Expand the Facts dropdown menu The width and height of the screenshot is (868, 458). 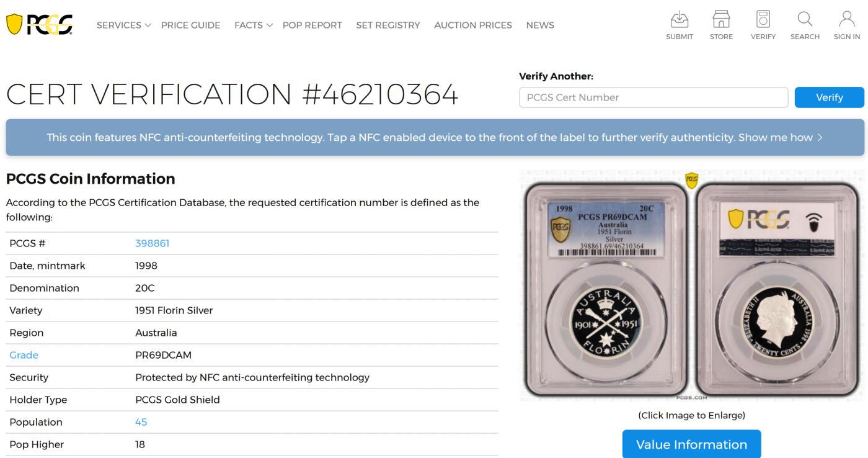(253, 25)
